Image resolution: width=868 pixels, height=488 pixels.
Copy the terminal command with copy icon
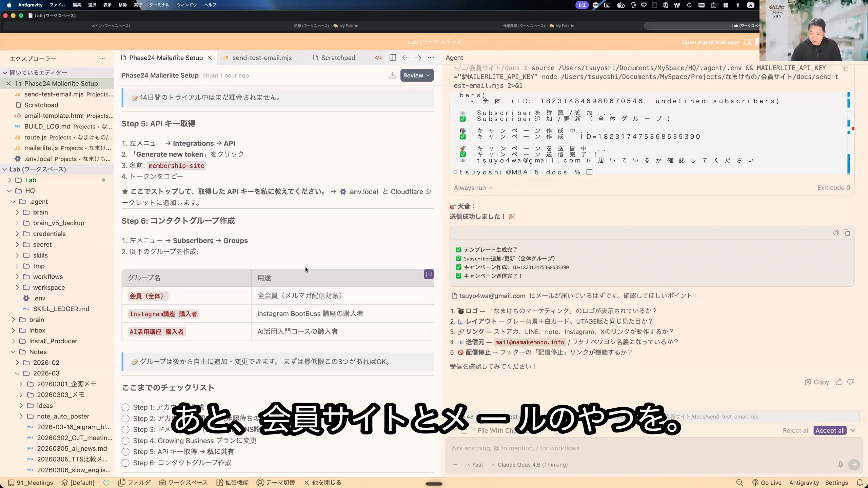click(845, 68)
